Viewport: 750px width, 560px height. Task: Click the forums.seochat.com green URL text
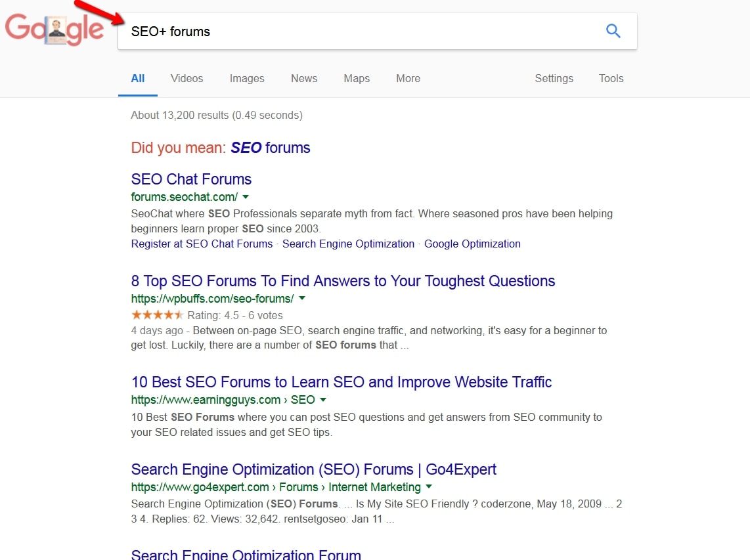coord(184,197)
